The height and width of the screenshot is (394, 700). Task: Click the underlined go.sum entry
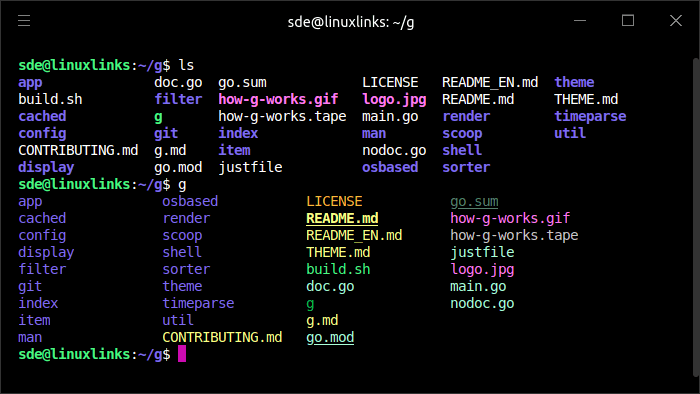[x=474, y=202]
